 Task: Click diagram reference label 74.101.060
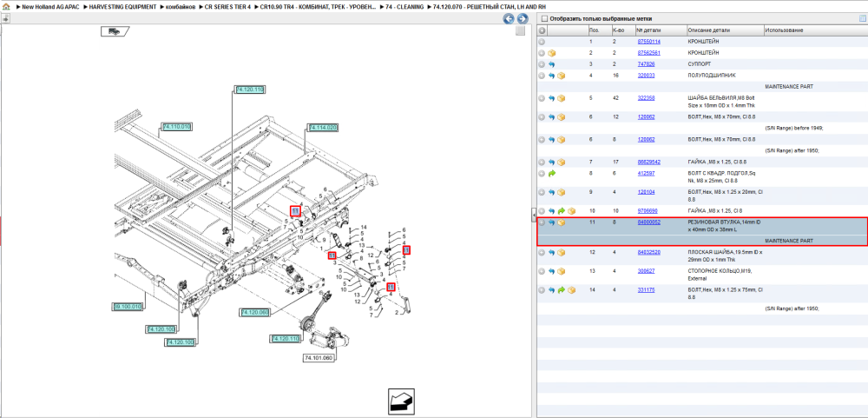(319, 358)
